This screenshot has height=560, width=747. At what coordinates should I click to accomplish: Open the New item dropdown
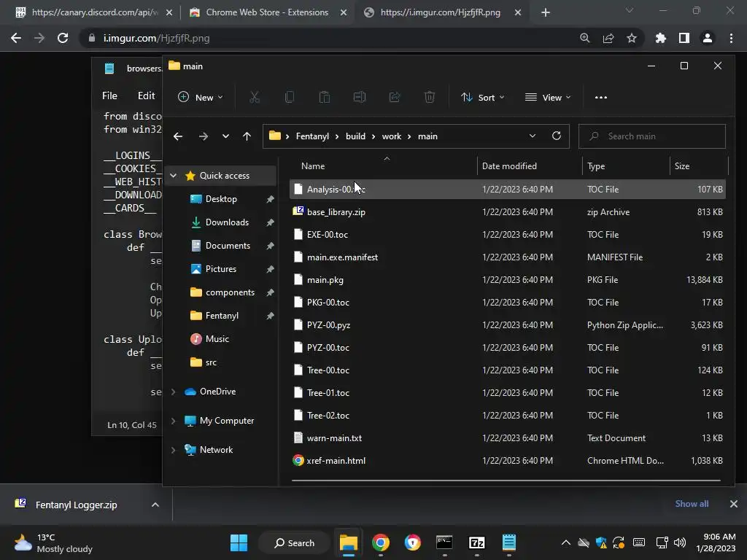click(x=200, y=97)
